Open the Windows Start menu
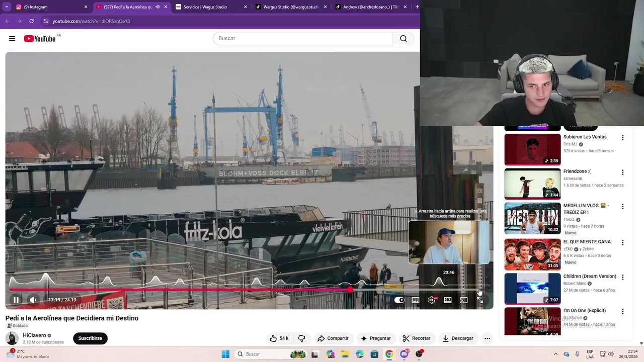Viewport: 644px width, 362px height. 225,354
